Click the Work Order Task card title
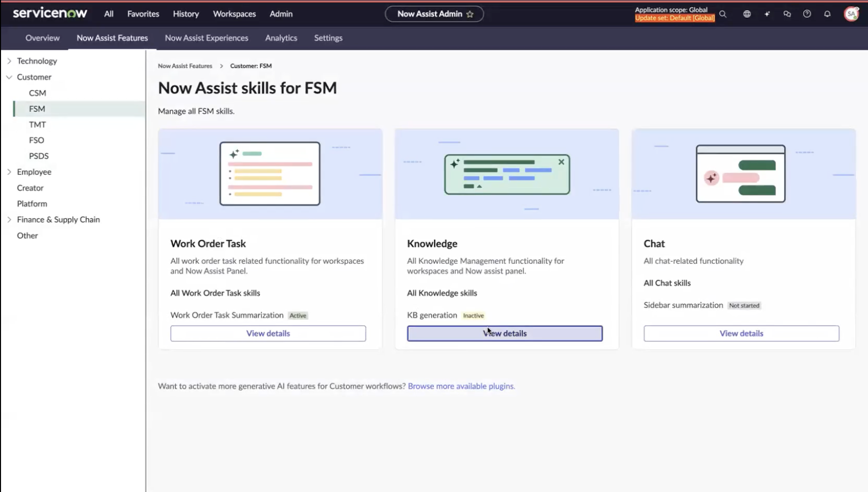This screenshot has width=868, height=492. click(208, 243)
